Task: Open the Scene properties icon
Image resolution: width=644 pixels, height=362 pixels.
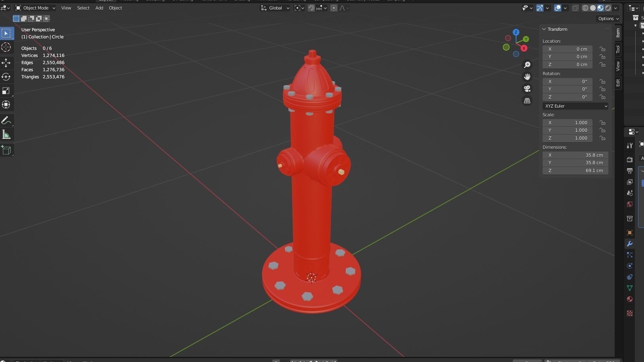Action: (629, 193)
